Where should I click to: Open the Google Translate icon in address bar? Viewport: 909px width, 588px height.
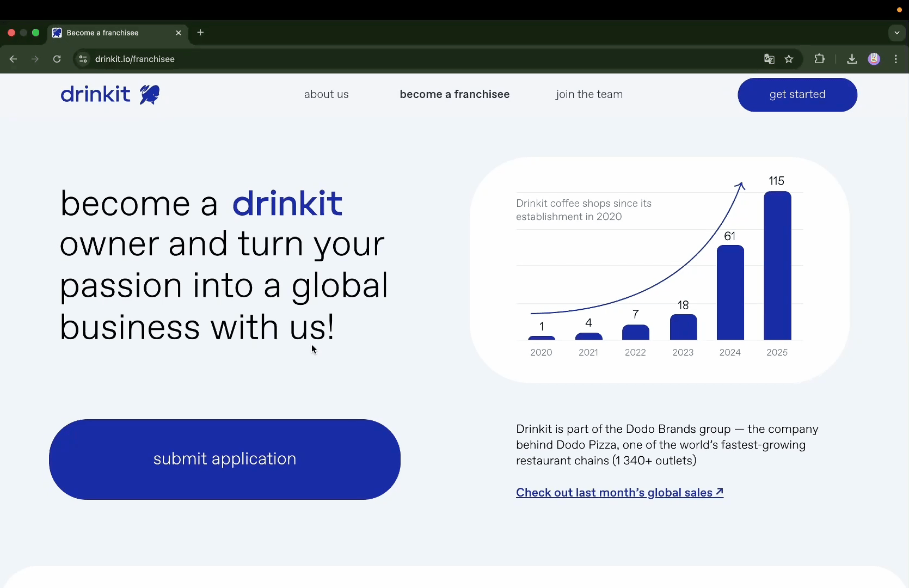[769, 59]
